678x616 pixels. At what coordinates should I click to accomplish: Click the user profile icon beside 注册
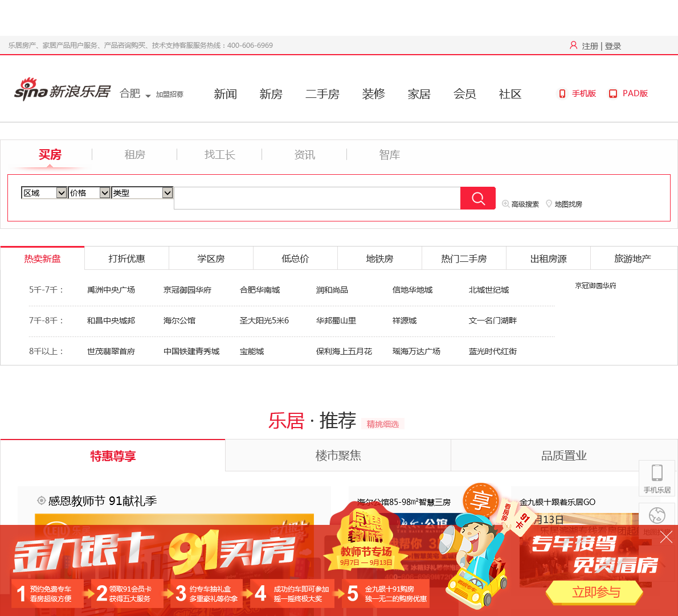coord(573,46)
